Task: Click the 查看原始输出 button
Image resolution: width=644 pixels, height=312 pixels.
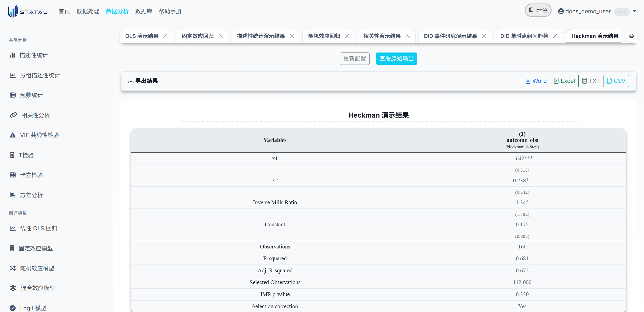Action: pyautogui.click(x=396, y=59)
